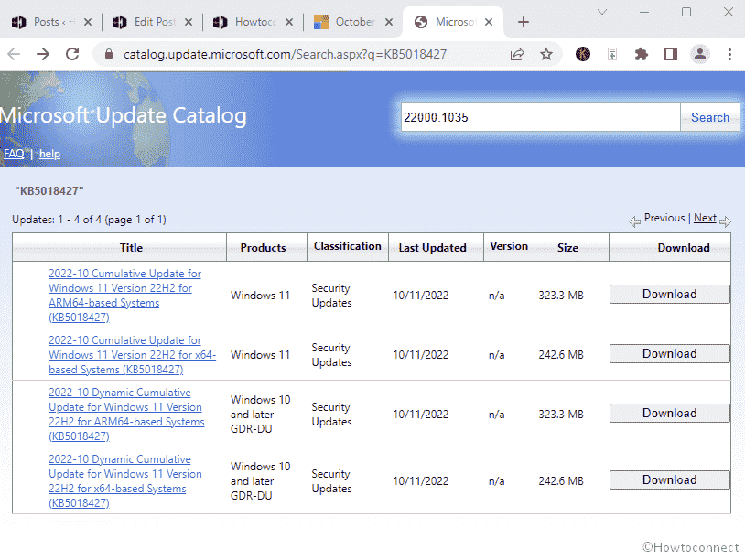Open the x64-based Cumulative Update title link
745x560 pixels.
(132, 355)
